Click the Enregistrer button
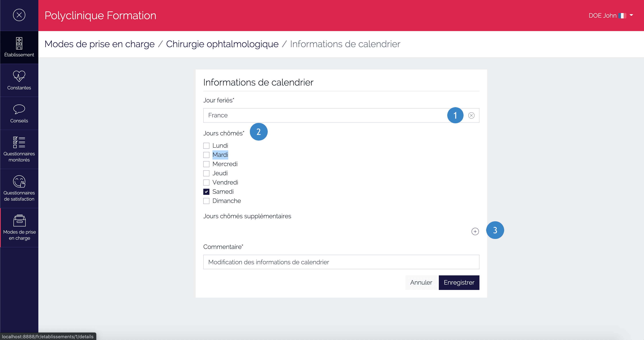644x340 pixels. 459,282
